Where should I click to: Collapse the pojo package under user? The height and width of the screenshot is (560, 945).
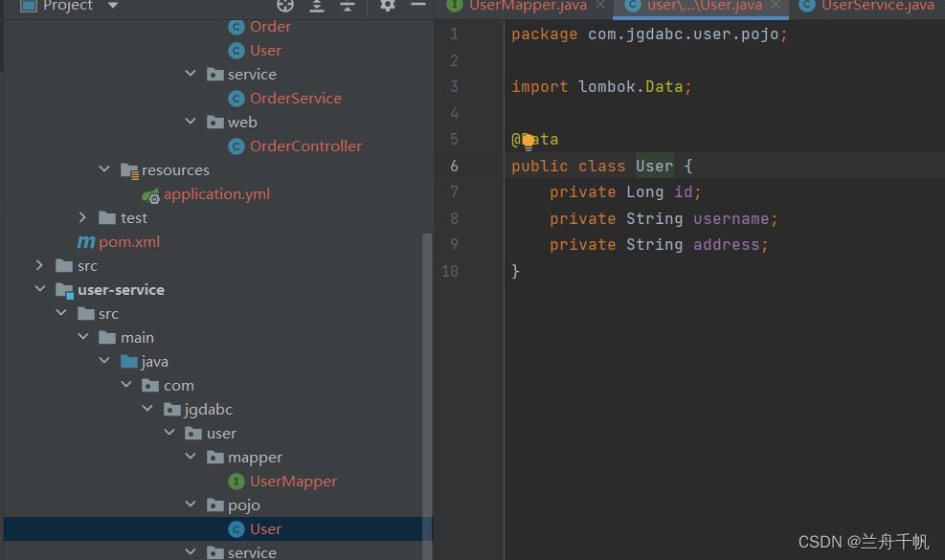point(191,504)
